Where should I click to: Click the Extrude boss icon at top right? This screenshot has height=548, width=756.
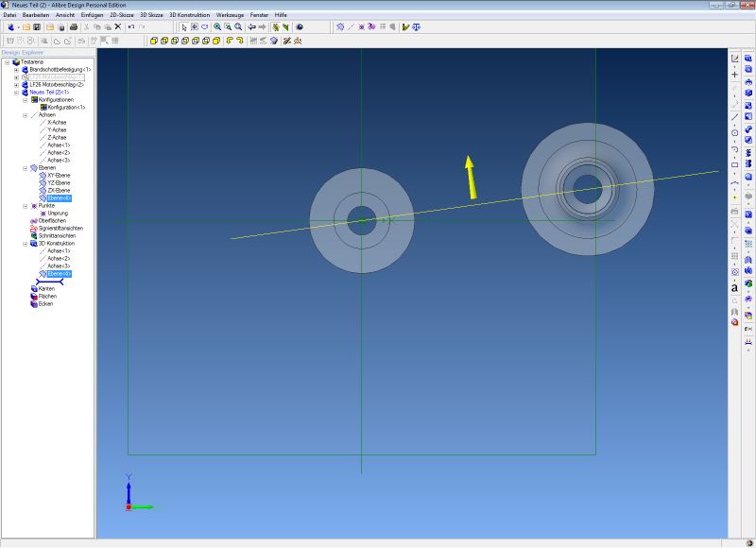click(748, 58)
